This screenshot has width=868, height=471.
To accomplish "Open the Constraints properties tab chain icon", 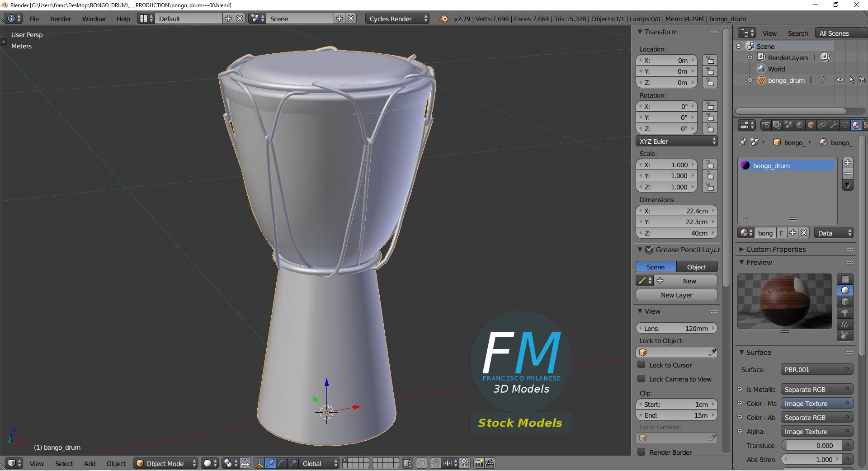I will 822,125.
